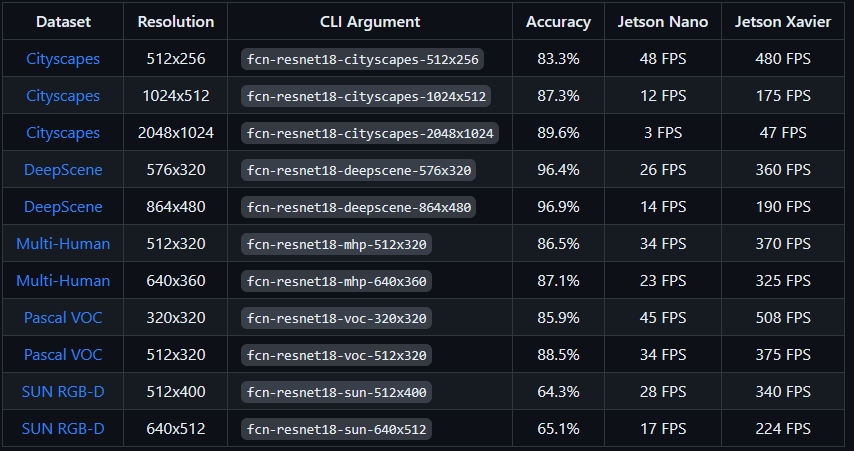This screenshot has width=854, height=451.
Task: Open the Cityscapes link for 512x256 resolution
Action: pyautogui.click(x=63, y=59)
